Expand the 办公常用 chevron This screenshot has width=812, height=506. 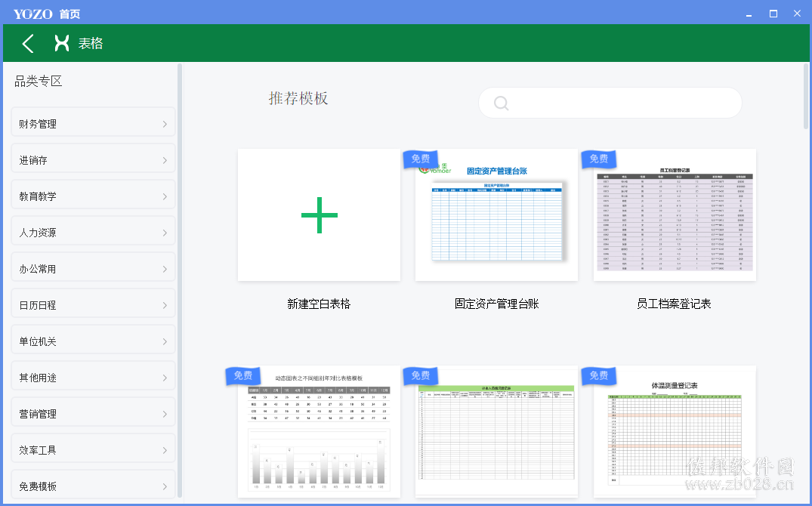tap(165, 269)
